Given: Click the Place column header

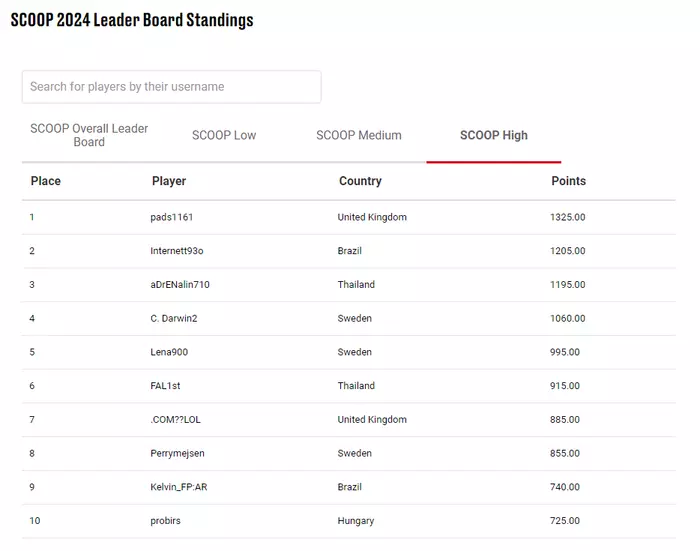Looking at the screenshot, I should click(x=46, y=181).
